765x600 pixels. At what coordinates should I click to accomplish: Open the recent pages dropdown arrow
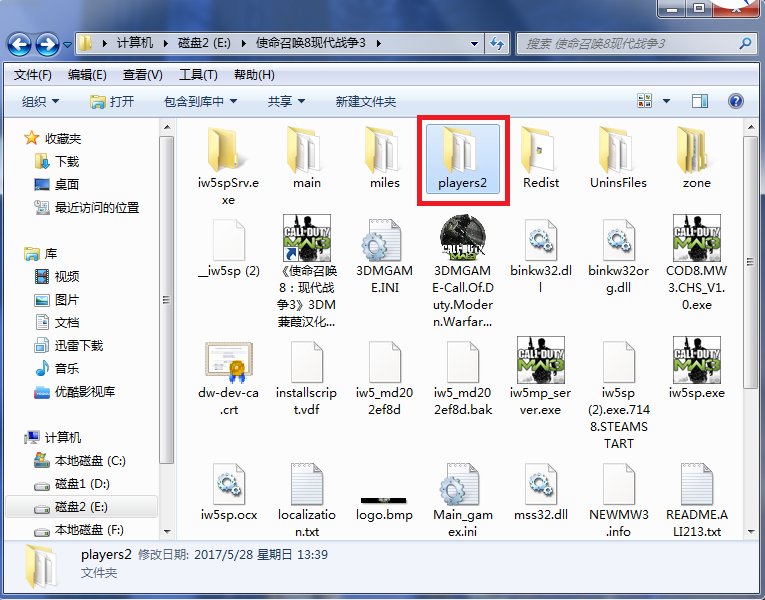(x=67, y=44)
